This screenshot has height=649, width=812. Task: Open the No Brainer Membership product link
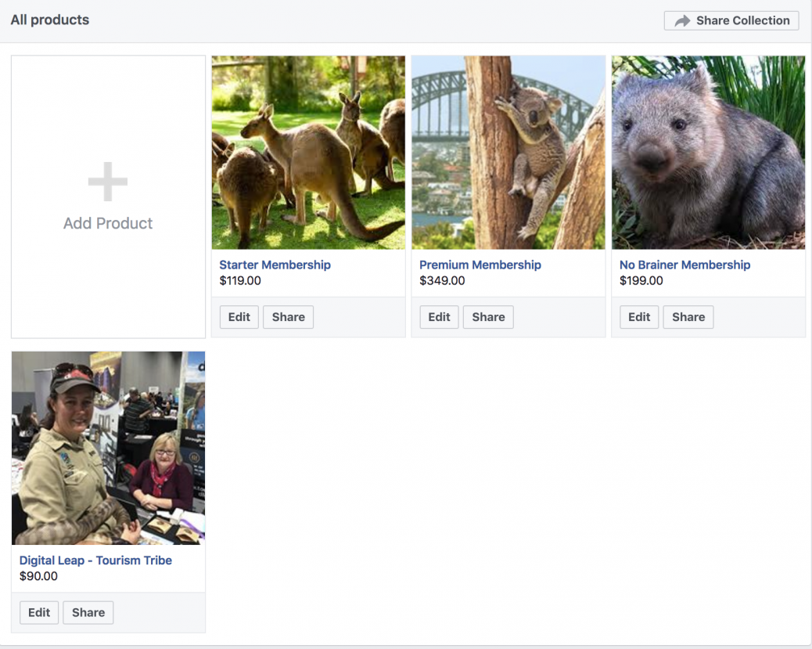pos(684,265)
